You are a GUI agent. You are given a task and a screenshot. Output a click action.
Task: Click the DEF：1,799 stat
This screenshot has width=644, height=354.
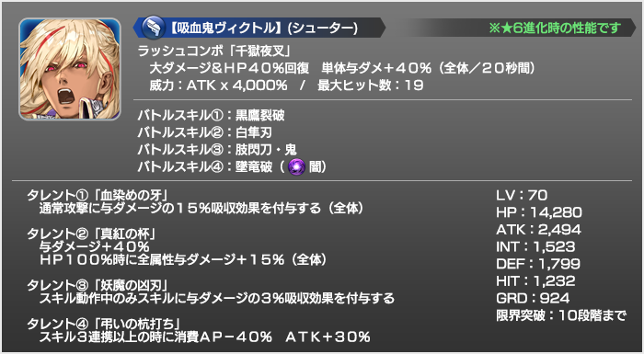(538, 264)
